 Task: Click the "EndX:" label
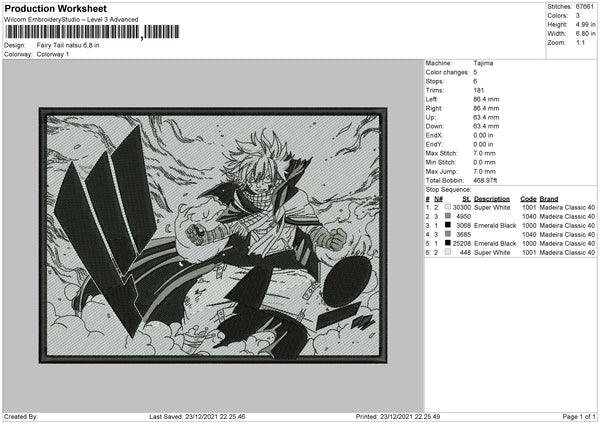point(434,135)
